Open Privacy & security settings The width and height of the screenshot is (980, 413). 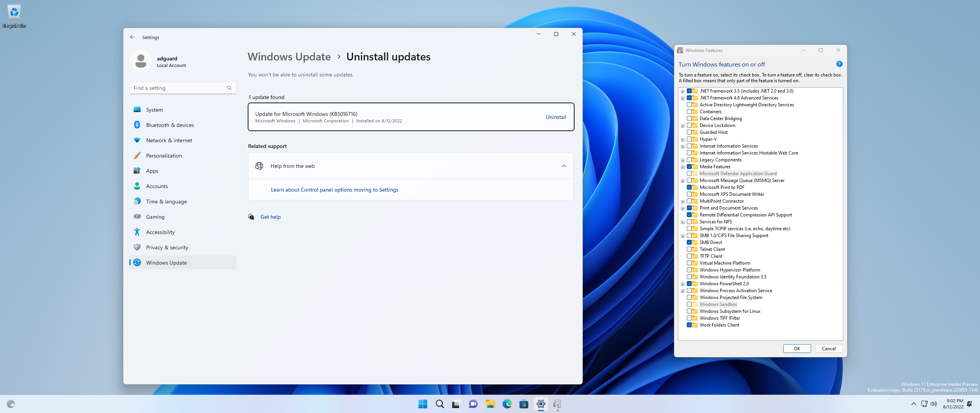pyautogui.click(x=183, y=247)
